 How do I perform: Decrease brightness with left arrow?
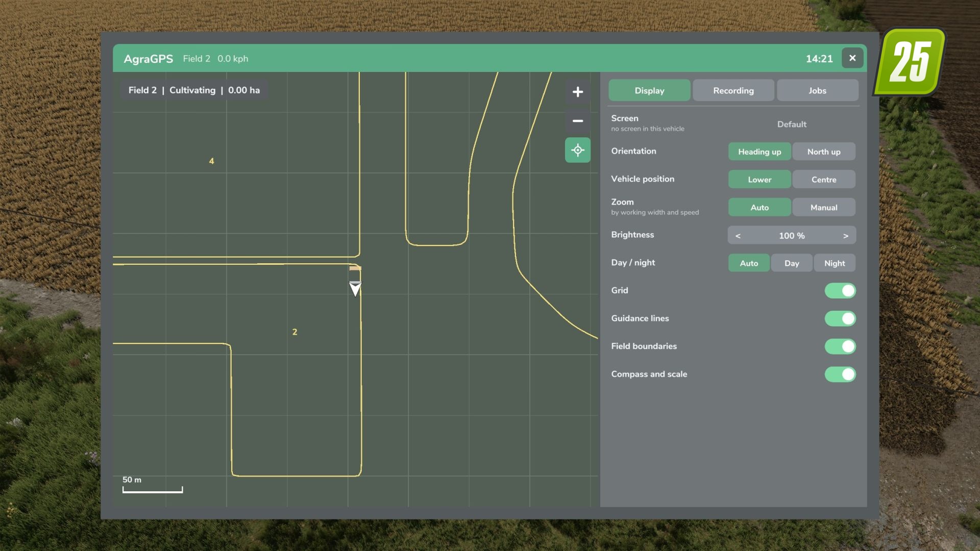(738, 235)
